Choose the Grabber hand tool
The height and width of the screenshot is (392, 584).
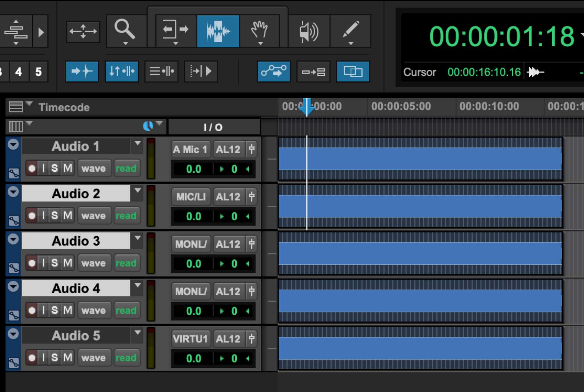point(259,31)
